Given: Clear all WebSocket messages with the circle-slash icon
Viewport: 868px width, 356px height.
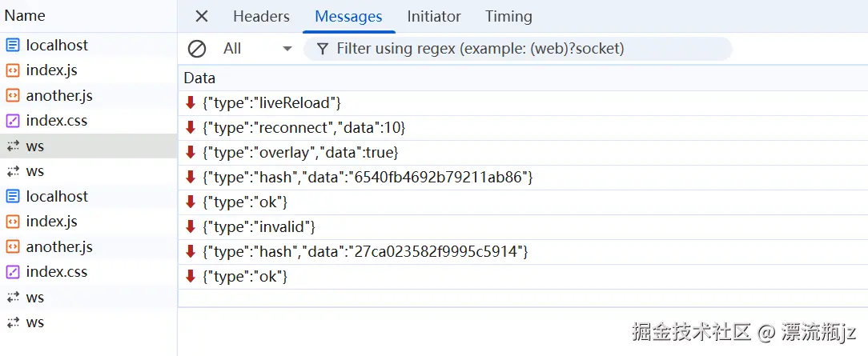Looking at the screenshot, I should [196, 49].
